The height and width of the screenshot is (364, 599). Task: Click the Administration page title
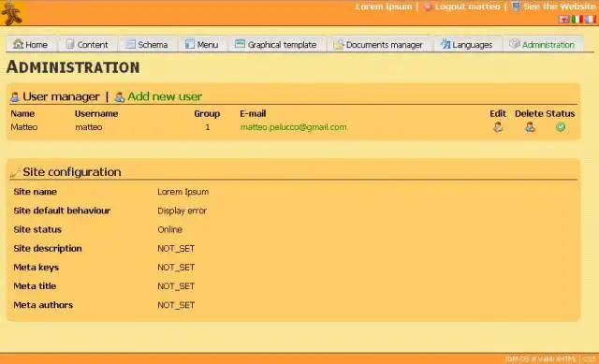73,67
